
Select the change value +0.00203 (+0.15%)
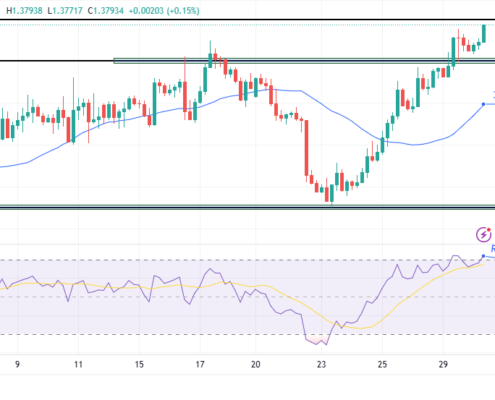(x=164, y=11)
